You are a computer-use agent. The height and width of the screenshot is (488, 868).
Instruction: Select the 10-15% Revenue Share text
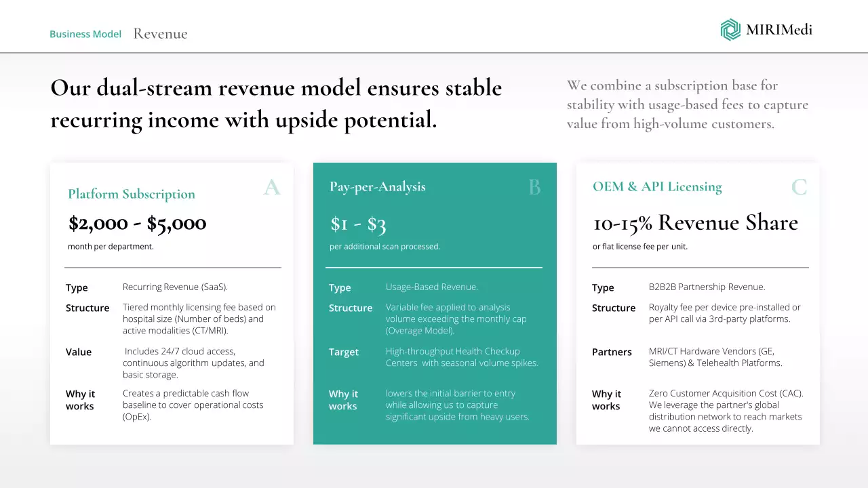(695, 223)
